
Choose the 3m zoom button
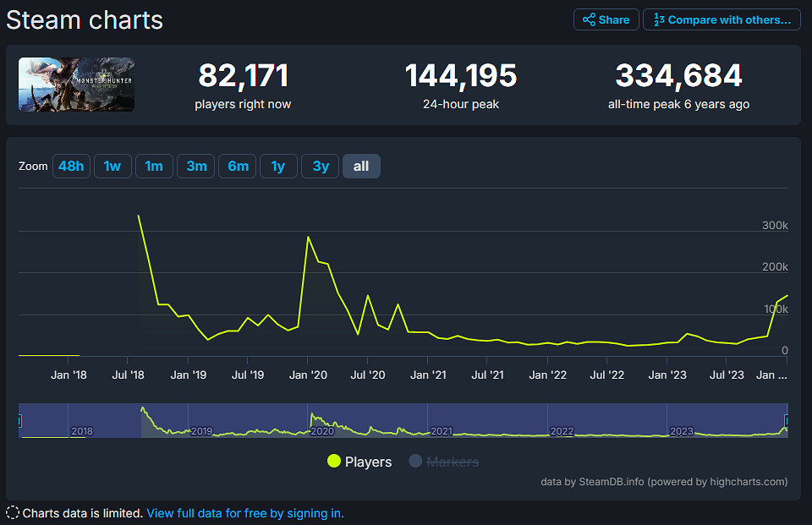click(196, 166)
